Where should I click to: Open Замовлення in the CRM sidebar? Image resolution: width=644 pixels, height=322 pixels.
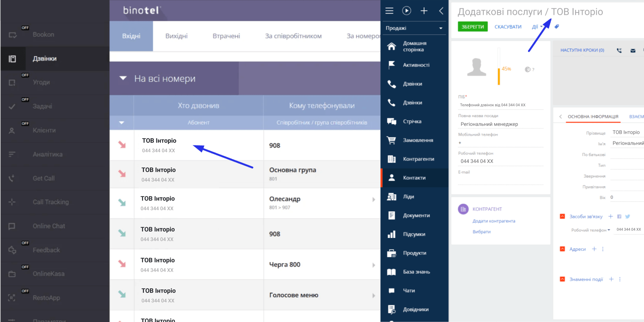(414, 140)
